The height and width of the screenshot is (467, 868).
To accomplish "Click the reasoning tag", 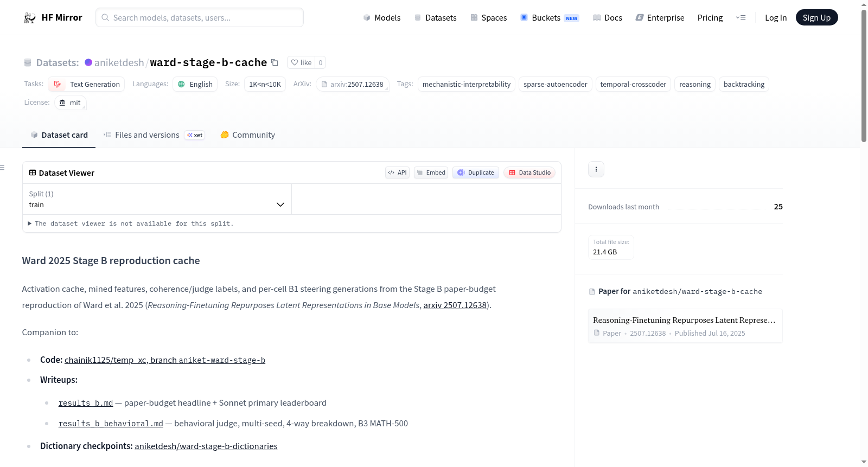I will [695, 84].
